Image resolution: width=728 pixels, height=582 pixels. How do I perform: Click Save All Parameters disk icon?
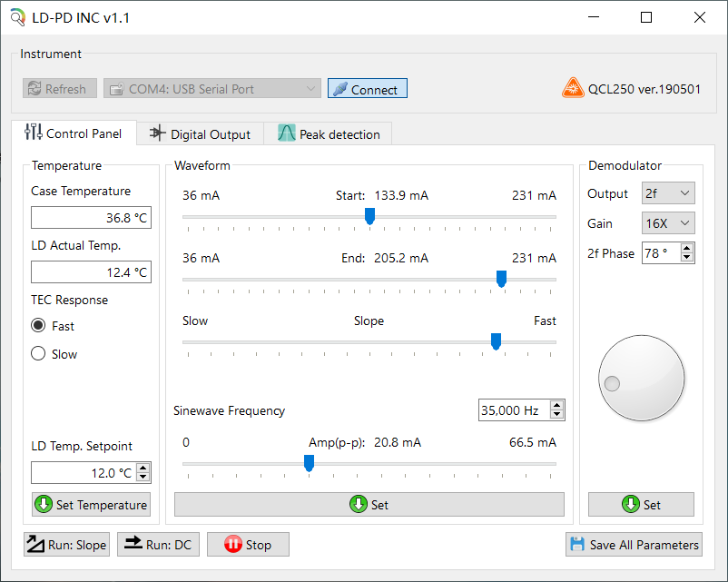click(634, 545)
